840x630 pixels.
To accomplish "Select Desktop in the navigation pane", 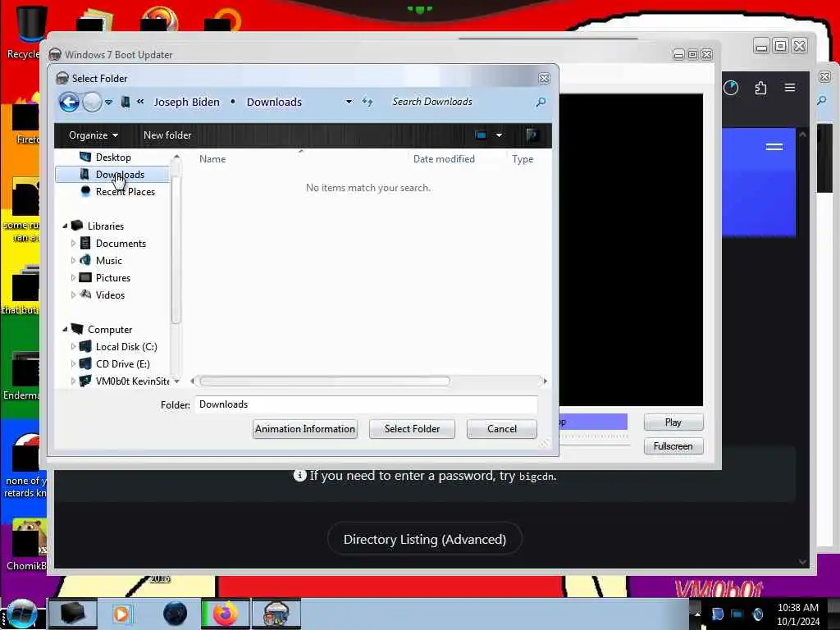I will (113, 157).
